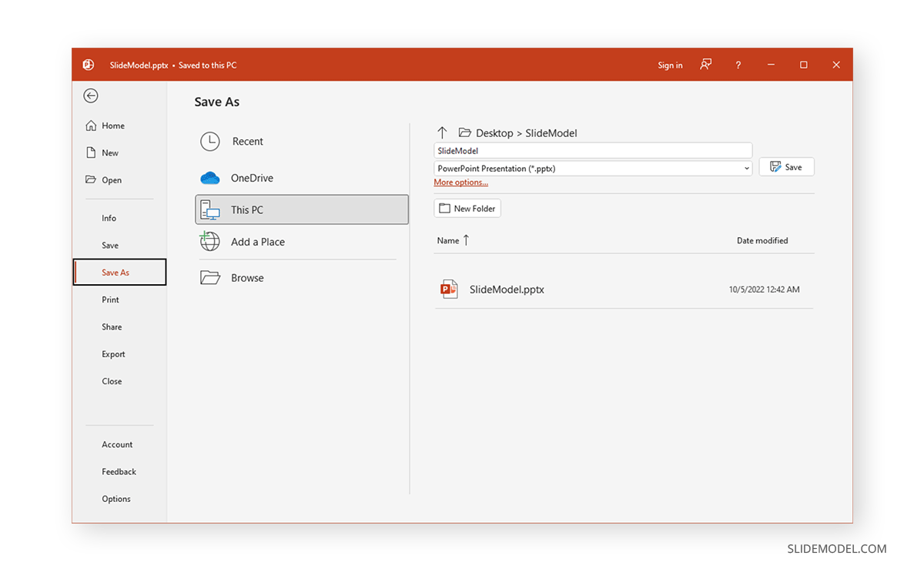This screenshot has height=572, width=924.
Task: Open PowerPoint Help with the question mark icon
Action: tap(738, 65)
